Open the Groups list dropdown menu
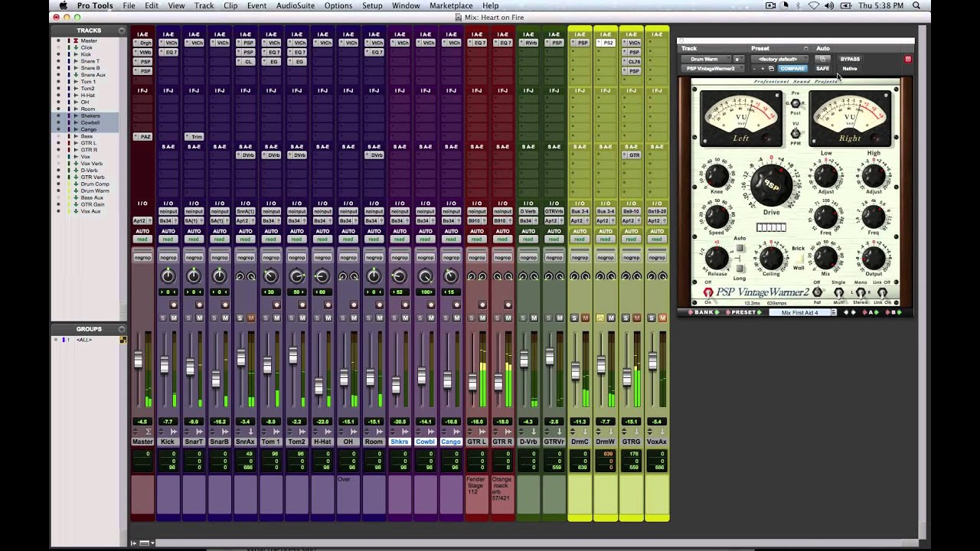This screenshot has height=551, width=980. coord(121,329)
